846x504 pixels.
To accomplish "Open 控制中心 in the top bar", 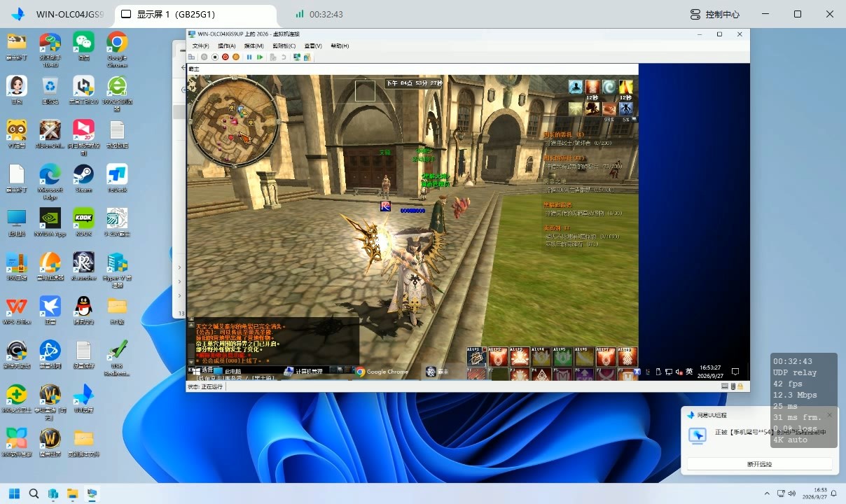I will point(714,14).
